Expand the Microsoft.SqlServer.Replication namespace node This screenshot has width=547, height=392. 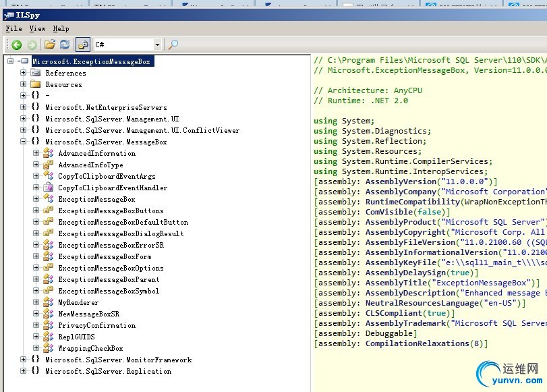pos(24,371)
